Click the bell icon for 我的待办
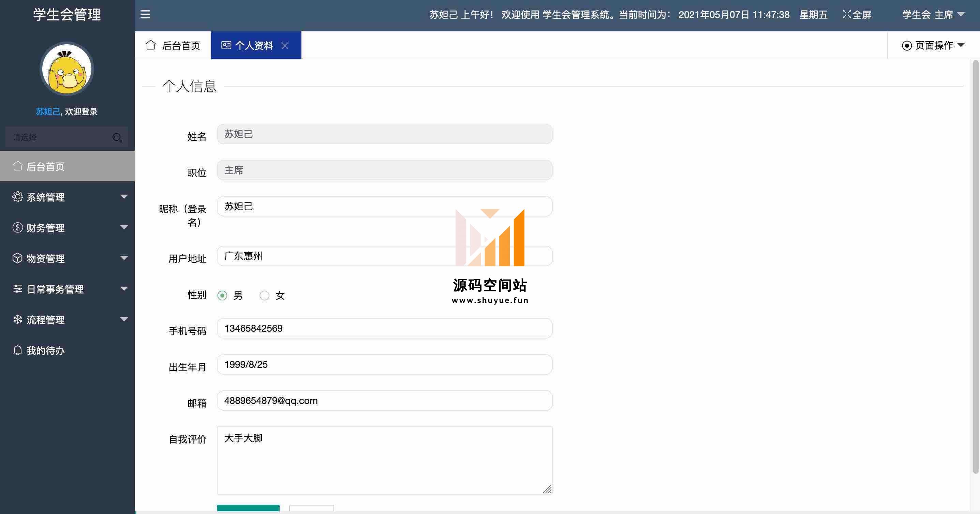980x514 pixels. [x=17, y=350]
